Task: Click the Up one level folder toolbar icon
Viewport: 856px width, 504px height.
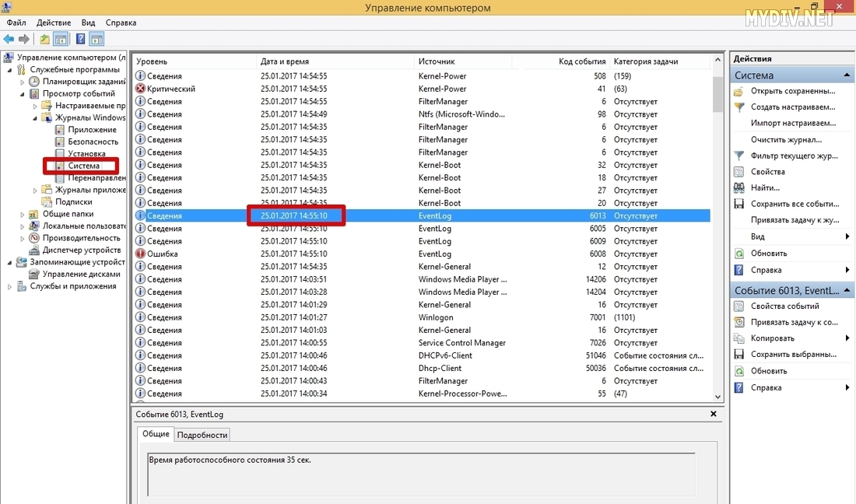Action: pyautogui.click(x=44, y=39)
